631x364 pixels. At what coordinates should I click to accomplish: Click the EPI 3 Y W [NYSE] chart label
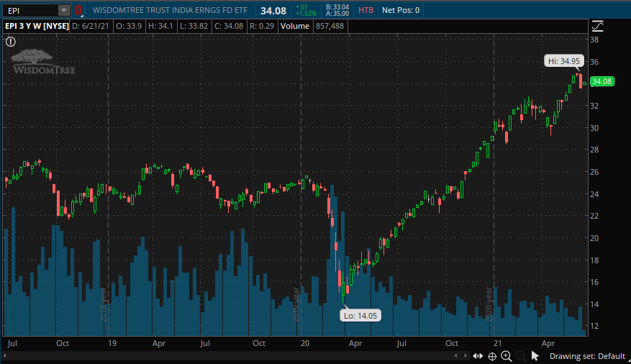(37, 26)
